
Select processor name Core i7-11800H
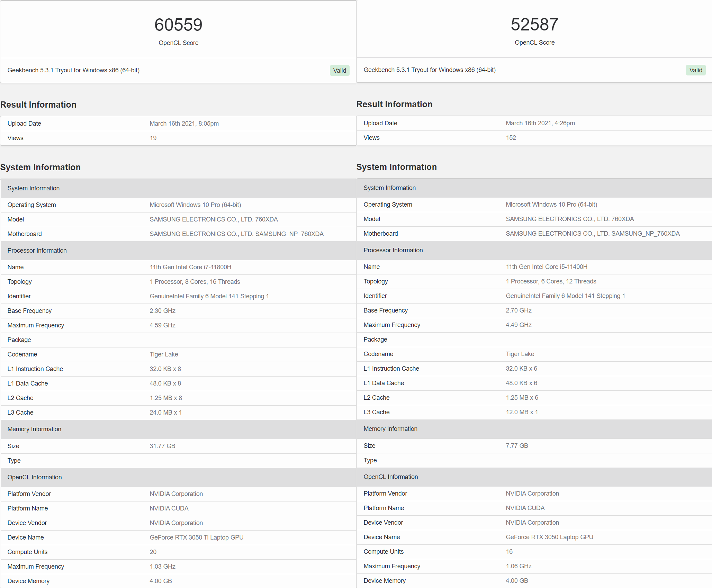tap(190, 267)
